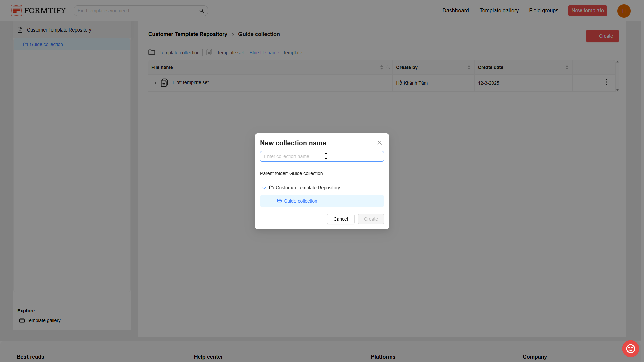Go to the Field groups page
This screenshot has width=644, height=362.
click(543, 11)
